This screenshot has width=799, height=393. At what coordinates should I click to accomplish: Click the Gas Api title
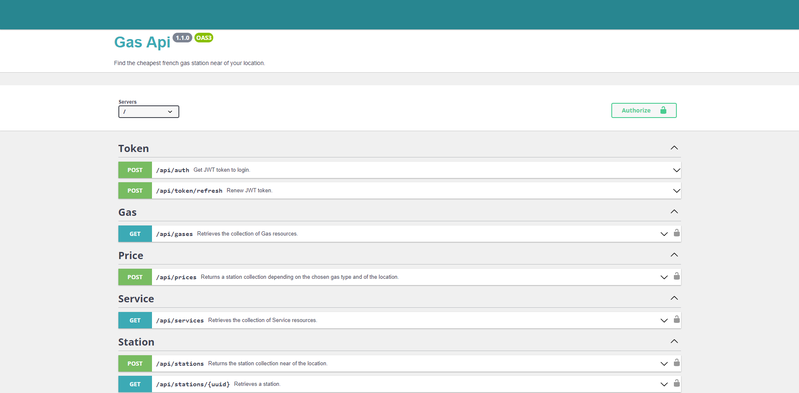point(142,42)
